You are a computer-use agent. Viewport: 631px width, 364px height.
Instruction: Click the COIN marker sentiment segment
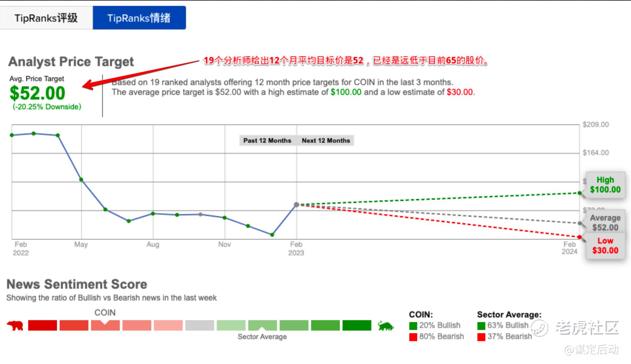click(105, 325)
